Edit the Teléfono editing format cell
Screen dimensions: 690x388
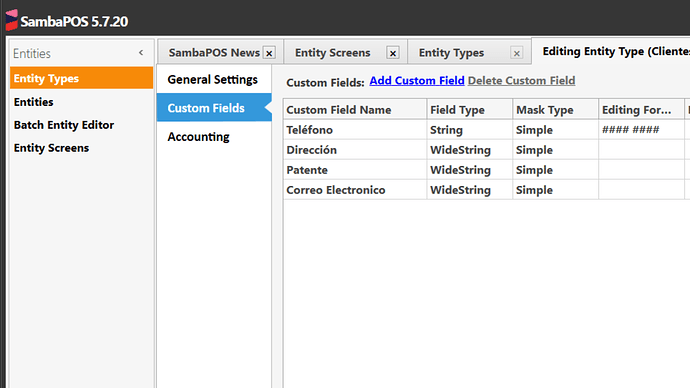641,130
